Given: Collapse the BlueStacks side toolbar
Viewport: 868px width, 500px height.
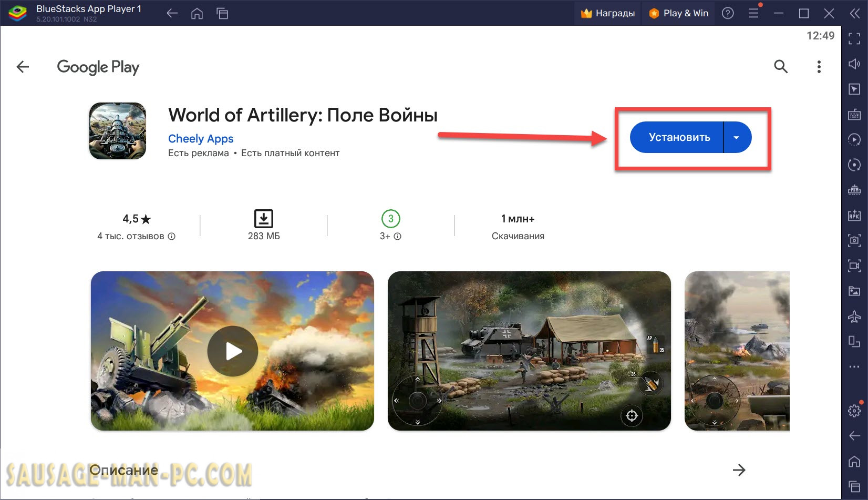Looking at the screenshot, I should (x=854, y=13).
